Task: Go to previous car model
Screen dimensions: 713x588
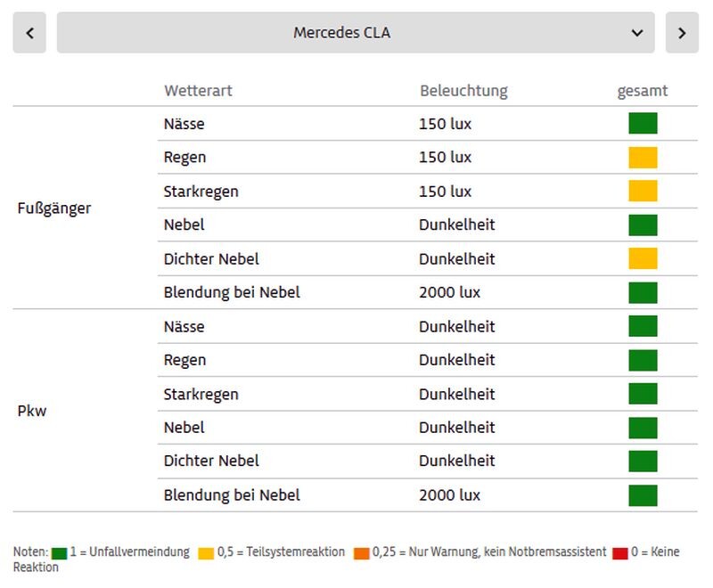Action: pos(29,33)
